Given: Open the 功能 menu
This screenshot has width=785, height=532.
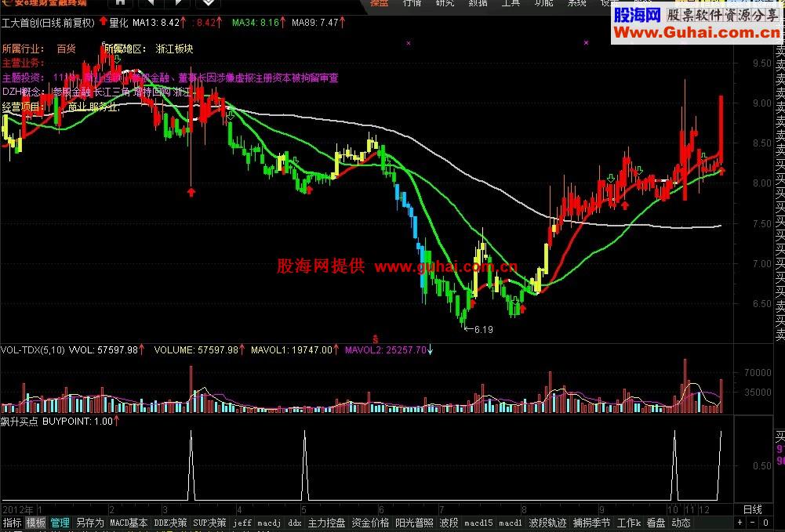Looking at the screenshot, I should (543, 3).
